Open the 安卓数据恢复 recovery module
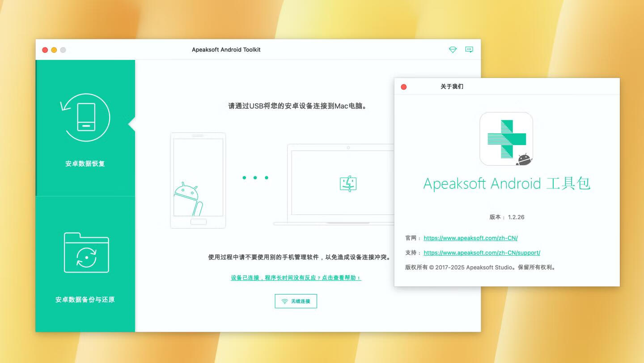The width and height of the screenshot is (644, 363). point(85,128)
